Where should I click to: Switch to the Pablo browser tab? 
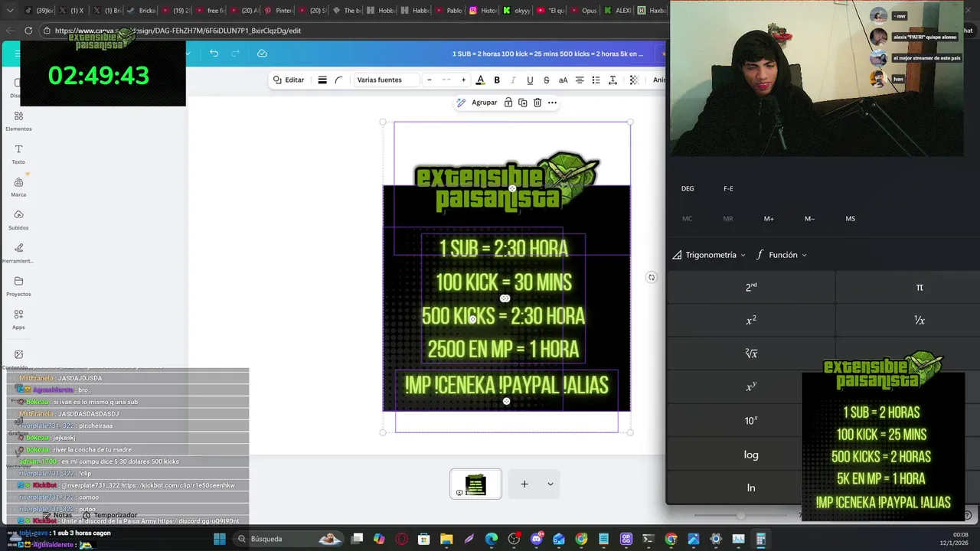point(449,11)
